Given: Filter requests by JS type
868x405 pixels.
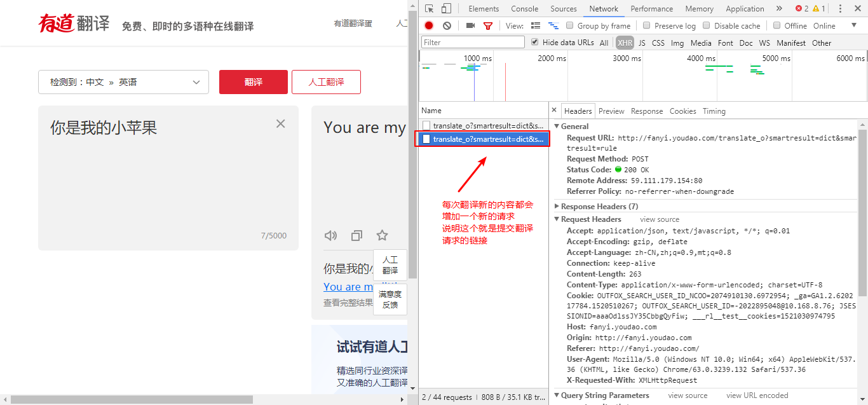Looking at the screenshot, I should tap(642, 43).
